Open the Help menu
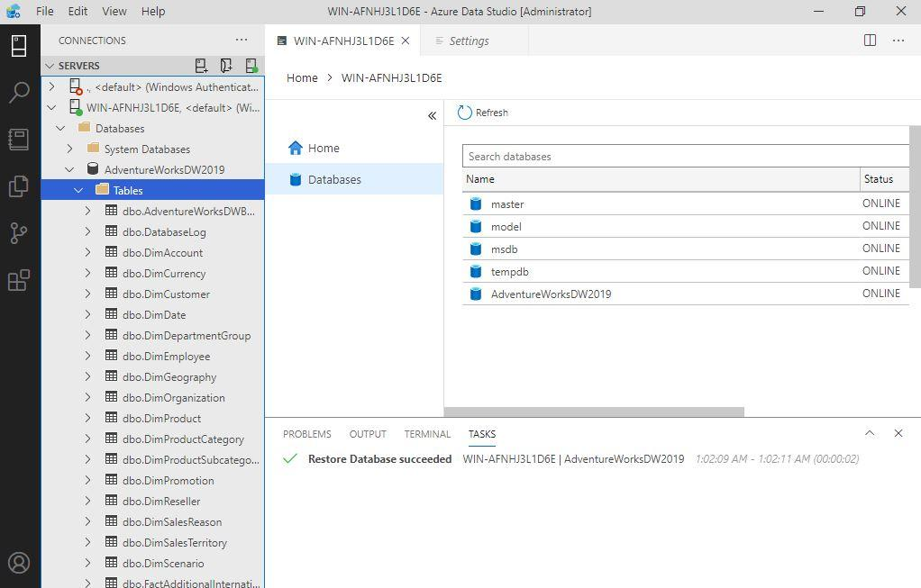The image size is (921, 588). (153, 11)
